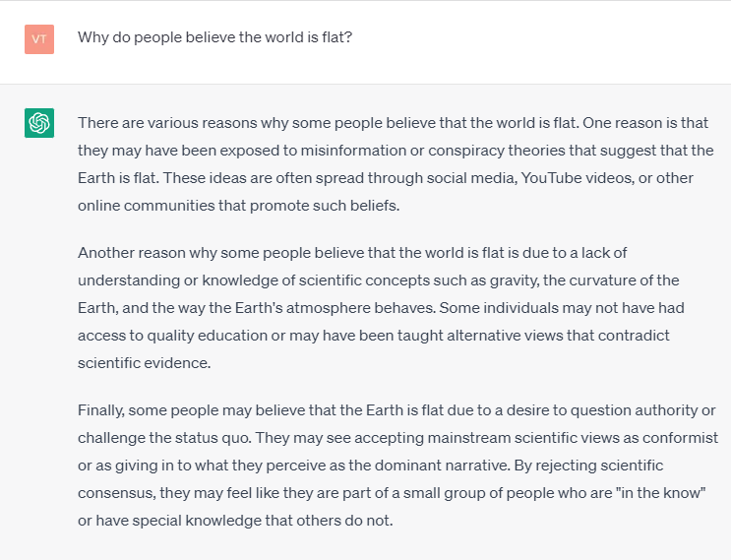Click the orange VT user avatar
This screenshot has height=560, width=731.
[x=39, y=39]
